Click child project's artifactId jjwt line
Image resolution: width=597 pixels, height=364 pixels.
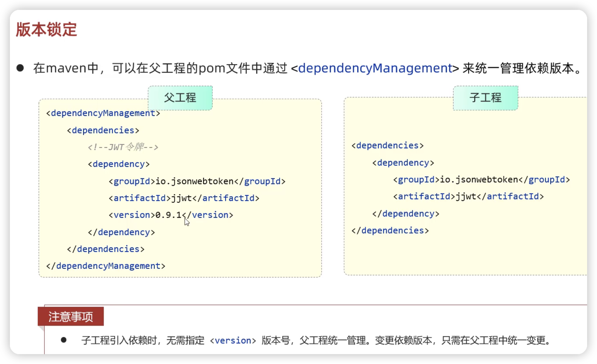coord(468,197)
